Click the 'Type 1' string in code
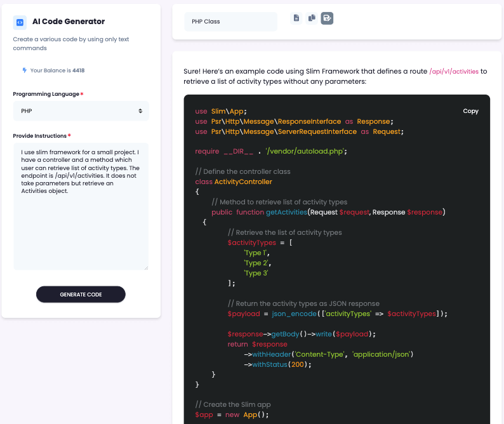 point(256,253)
